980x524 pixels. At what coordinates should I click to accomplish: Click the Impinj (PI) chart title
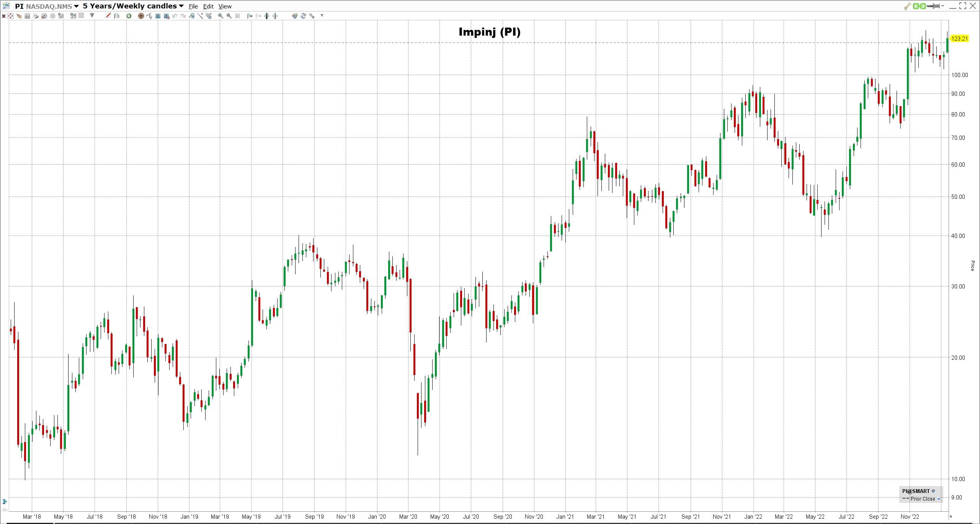pyautogui.click(x=490, y=32)
